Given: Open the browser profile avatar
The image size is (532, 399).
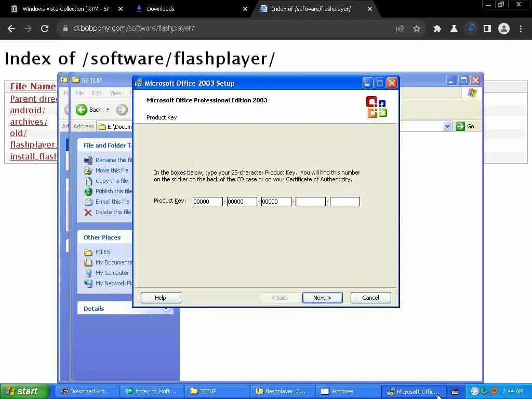Looking at the screenshot, I should 504,29.
